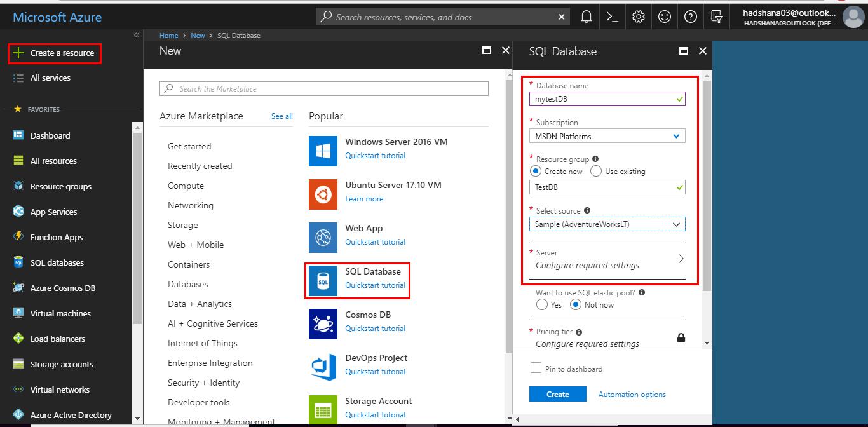Image resolution: width=868 pixels, height=427 pixels.
Task: Open Databases marketplace category
Action: click(x=188, y=284)
